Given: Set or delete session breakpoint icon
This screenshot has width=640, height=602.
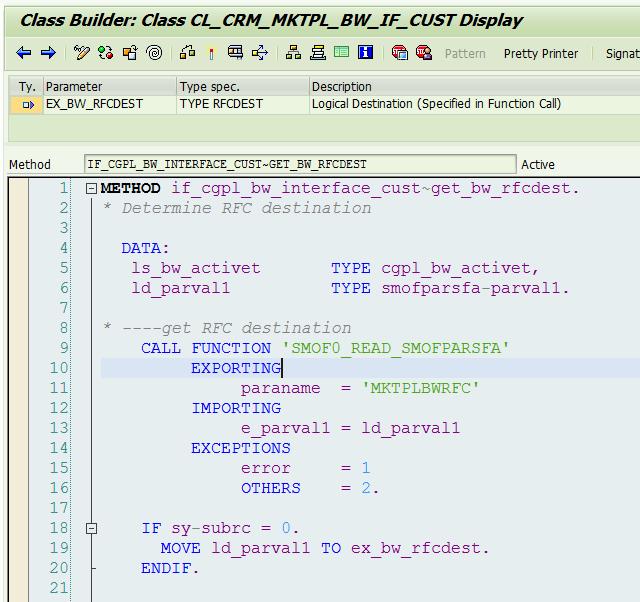Looking at the screenshot, I should click(400, 53).
